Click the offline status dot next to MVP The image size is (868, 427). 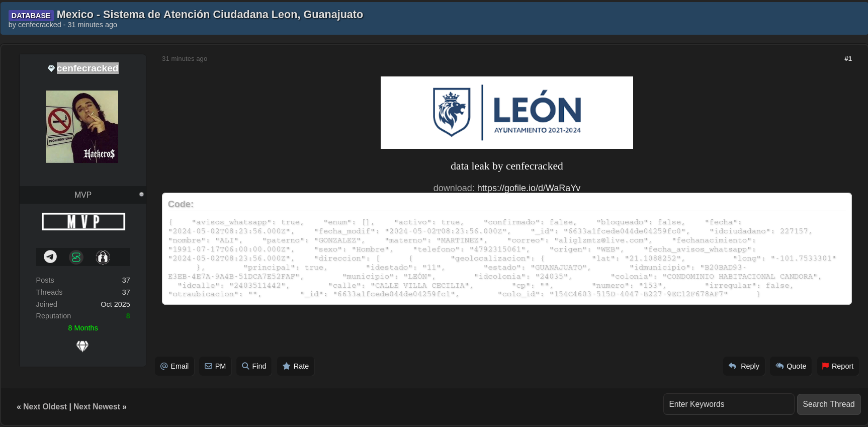tap(141, 194)
